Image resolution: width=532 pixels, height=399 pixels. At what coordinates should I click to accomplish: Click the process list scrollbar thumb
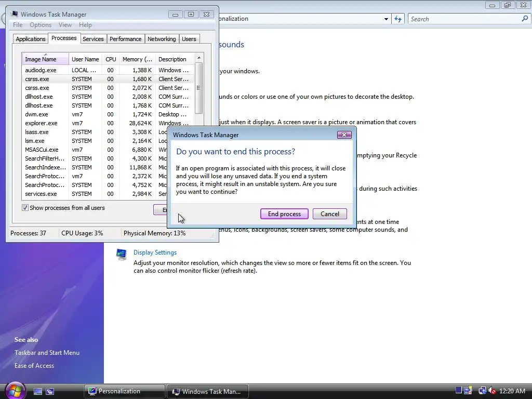click(199, 88)
